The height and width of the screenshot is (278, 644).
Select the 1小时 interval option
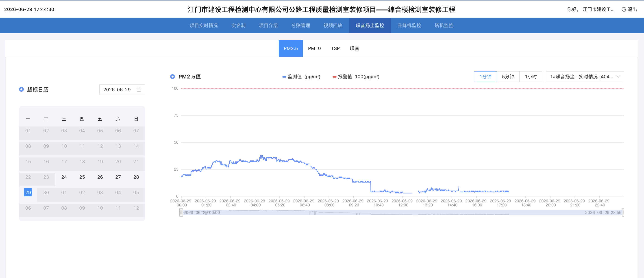pos(531,76)
